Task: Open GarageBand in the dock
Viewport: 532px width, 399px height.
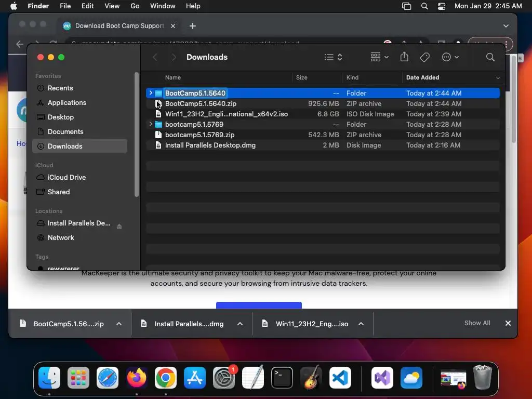Action: point(311,377)
